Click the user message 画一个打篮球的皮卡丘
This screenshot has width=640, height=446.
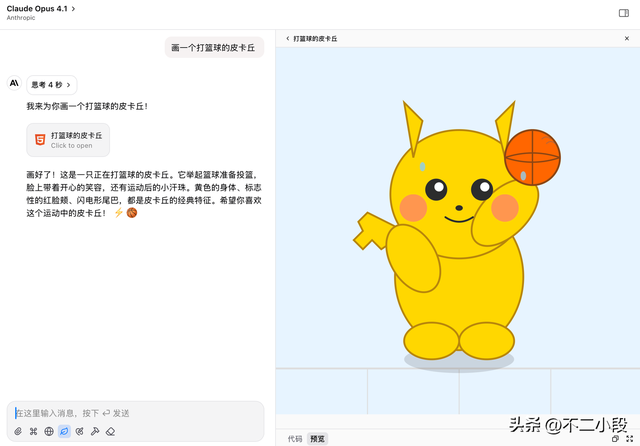point(214,48)
